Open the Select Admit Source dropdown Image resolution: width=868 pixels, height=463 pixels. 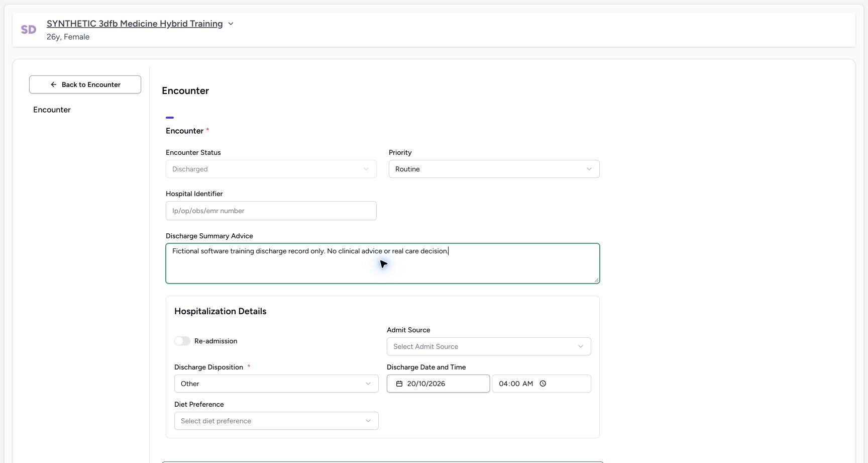pos(489,346)
